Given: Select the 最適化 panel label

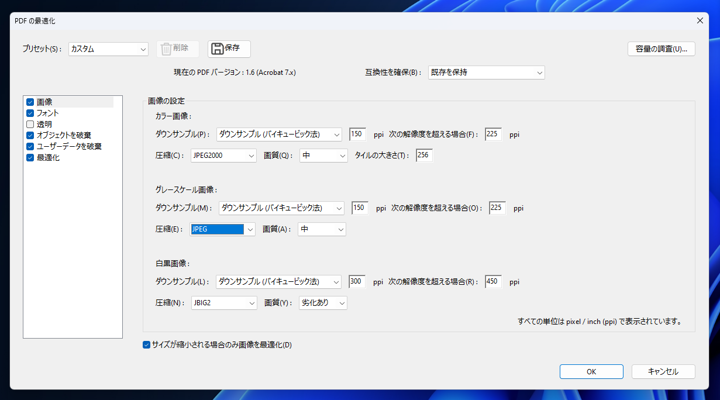Looking at the screenshot, I should click(x=48, y=158).
